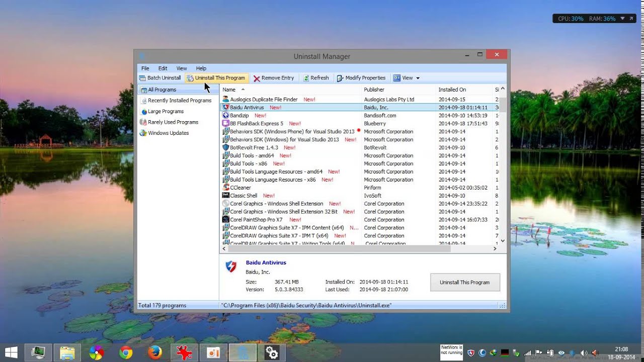Click the Action Center flag tray icon
Screen dimensions: 644x362
pos(539,353)
